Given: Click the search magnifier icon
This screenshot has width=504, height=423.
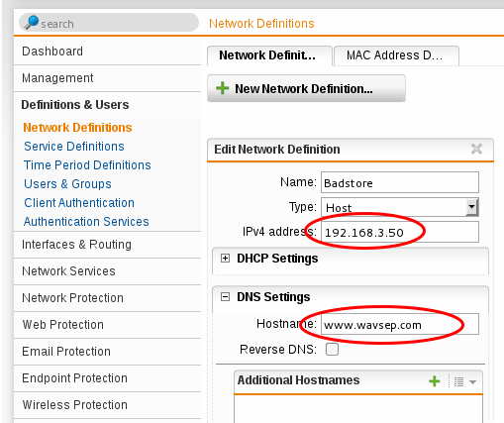Looking at the screenshot, I should [x=32, y=23].
